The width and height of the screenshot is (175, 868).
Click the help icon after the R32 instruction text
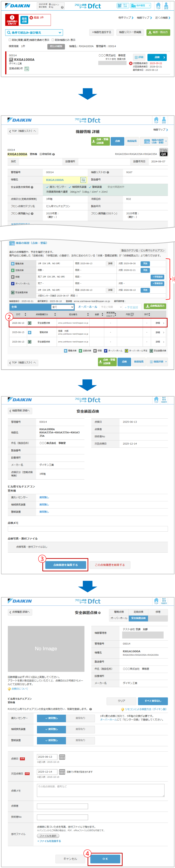(x=90, y=709)
